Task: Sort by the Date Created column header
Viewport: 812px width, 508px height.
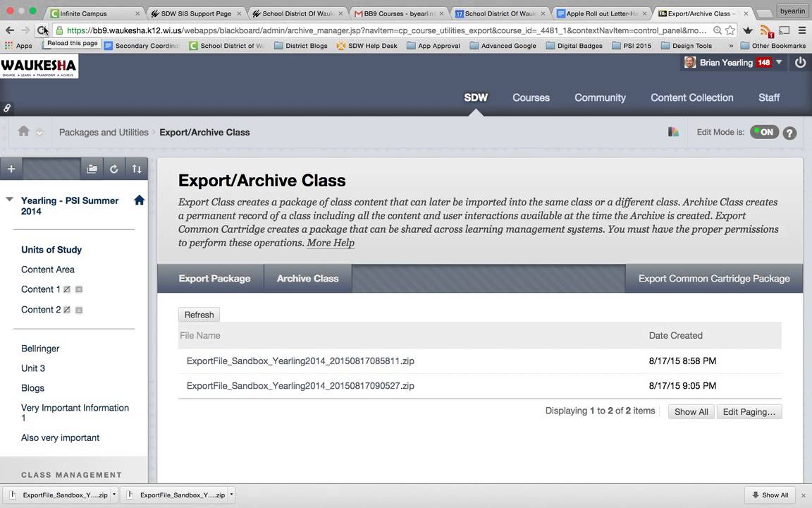Action: click(676, 335)
